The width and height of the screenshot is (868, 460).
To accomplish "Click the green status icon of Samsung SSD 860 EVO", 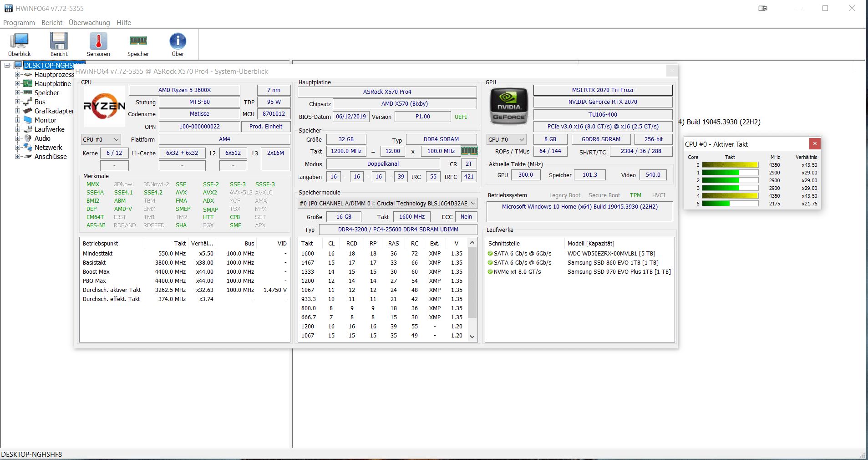I will click(490, 263).
